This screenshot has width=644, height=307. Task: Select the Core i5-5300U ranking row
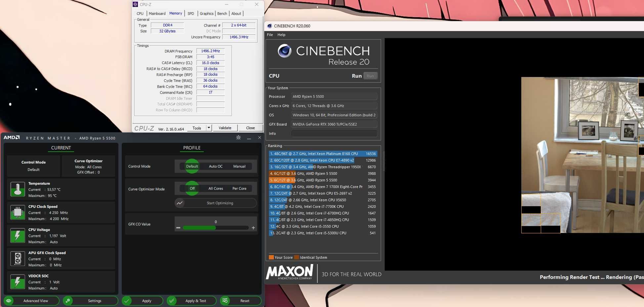323,233
